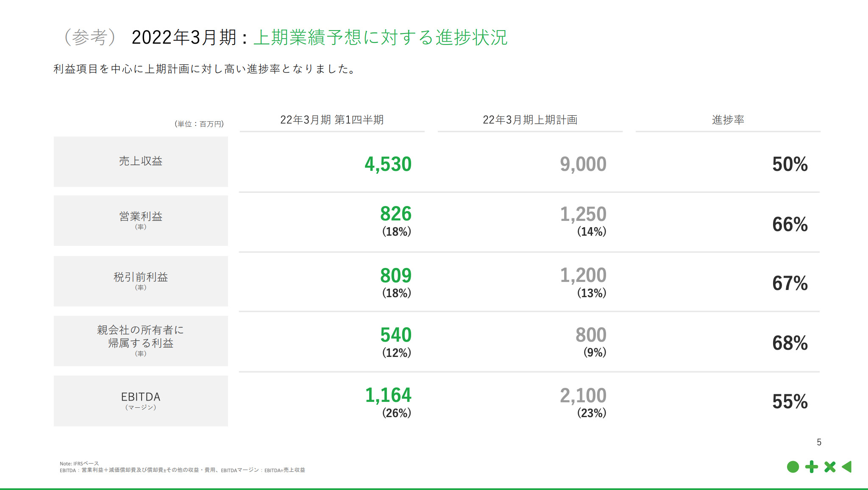Click the 1,164 EBITDA value
Viewport: 868px width, 490px height.
click(388, 395)
